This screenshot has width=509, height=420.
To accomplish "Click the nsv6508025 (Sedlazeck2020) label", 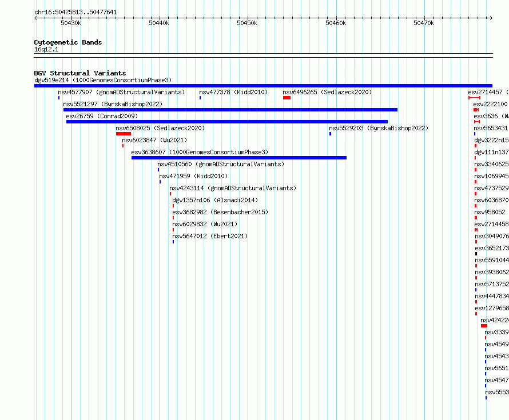I will point(160,128).
